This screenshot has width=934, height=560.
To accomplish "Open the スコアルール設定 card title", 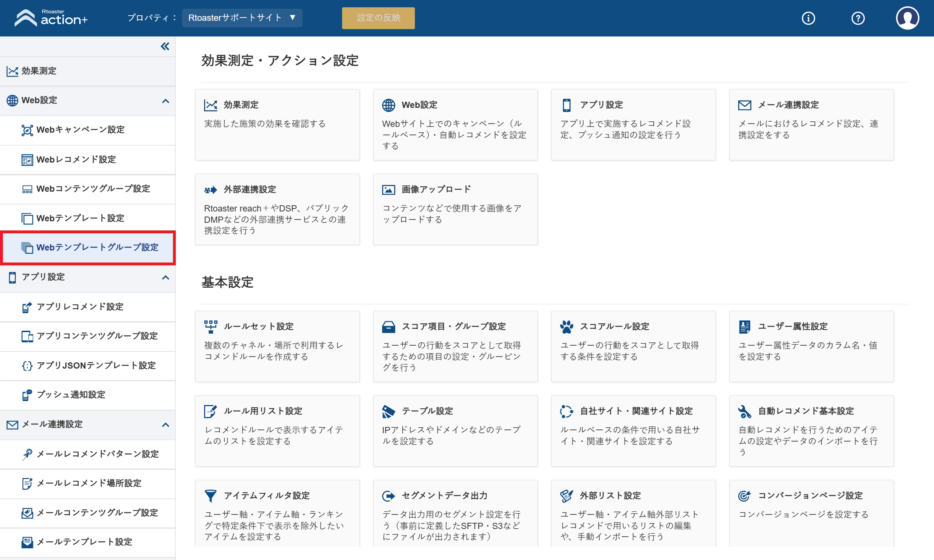I will pos(615,326).
